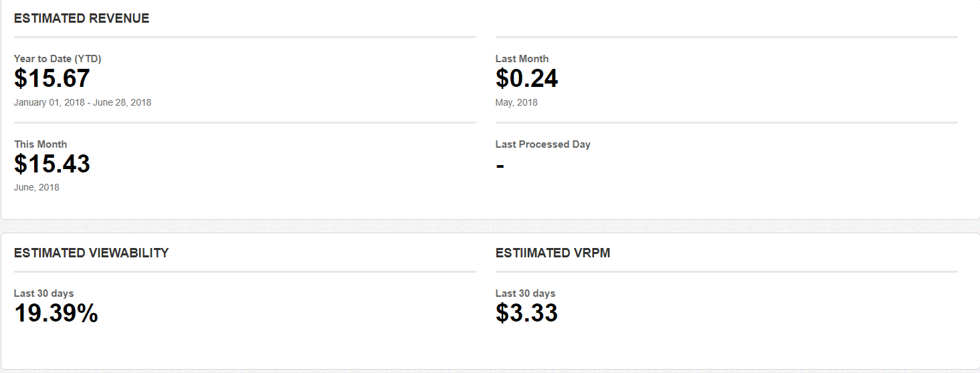Click divider line below ESTIMATED VIEWABILITY heading
The height and width of the screenshot is (373, 980).
(x=245, y=271)
